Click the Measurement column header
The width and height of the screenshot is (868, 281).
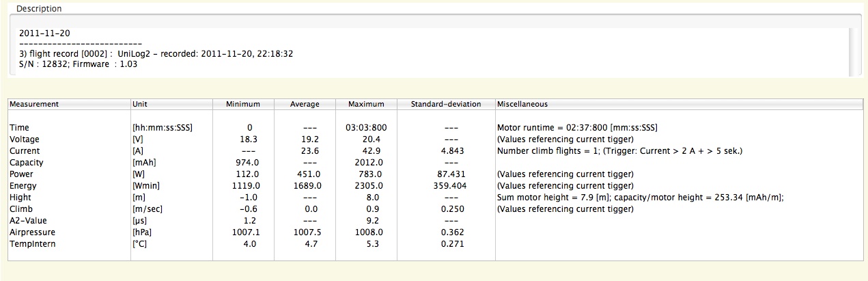click(x=34, y=104)
